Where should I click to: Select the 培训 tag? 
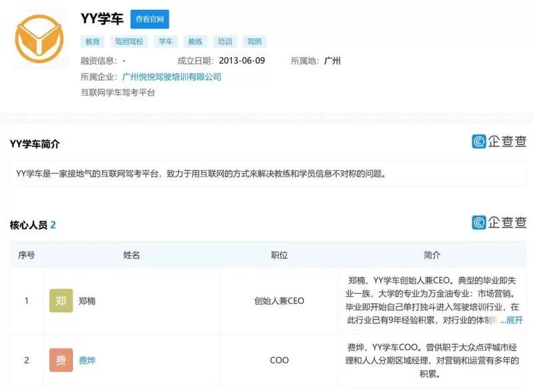[225, 41]
